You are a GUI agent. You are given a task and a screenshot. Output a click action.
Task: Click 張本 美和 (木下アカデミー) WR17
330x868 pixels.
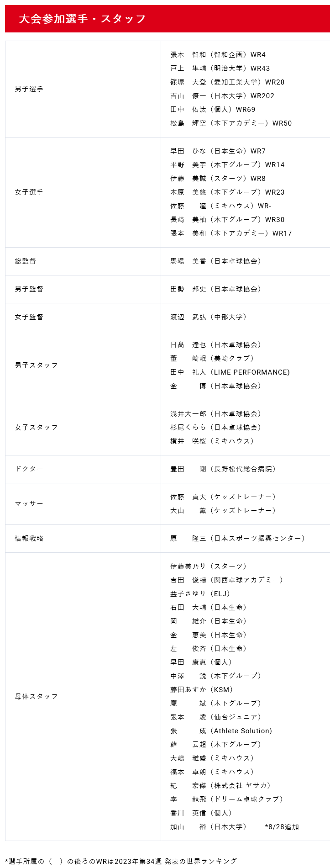point(231,233)
